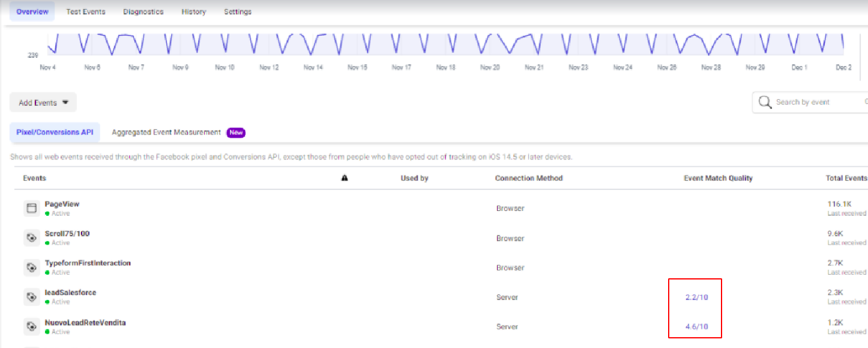868x348 pixels.
Task: Open the PageView event row
Action: 441,209
